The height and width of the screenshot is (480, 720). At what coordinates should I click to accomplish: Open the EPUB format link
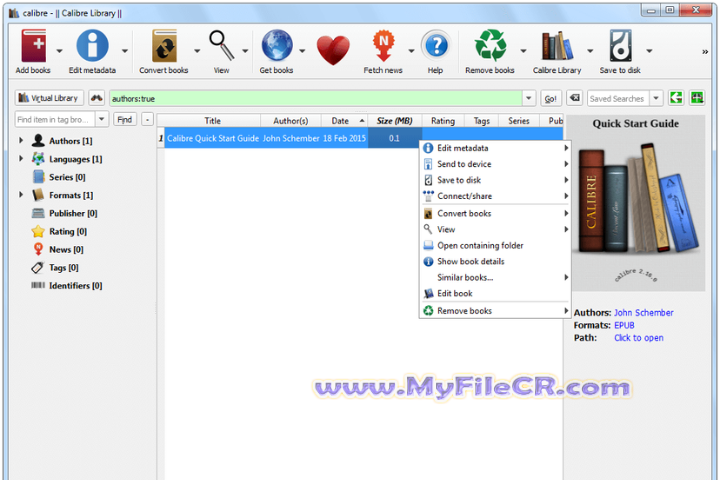point(624,325)
